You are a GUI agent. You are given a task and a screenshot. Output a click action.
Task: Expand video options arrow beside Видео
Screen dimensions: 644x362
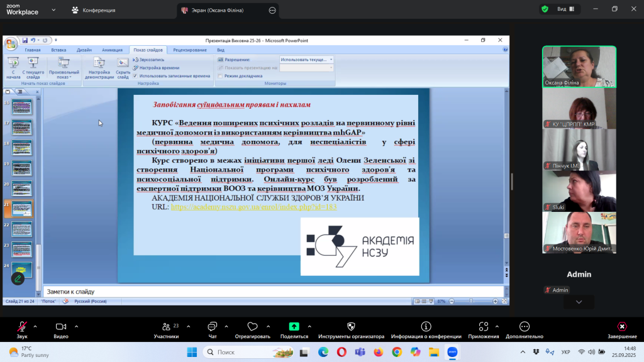(76, 326)
